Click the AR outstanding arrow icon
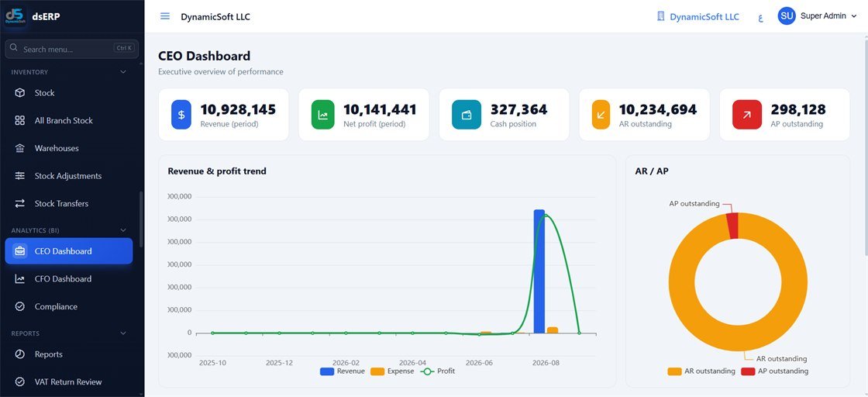This screenshot has width=868, height=397. click(x=601, y=115)
